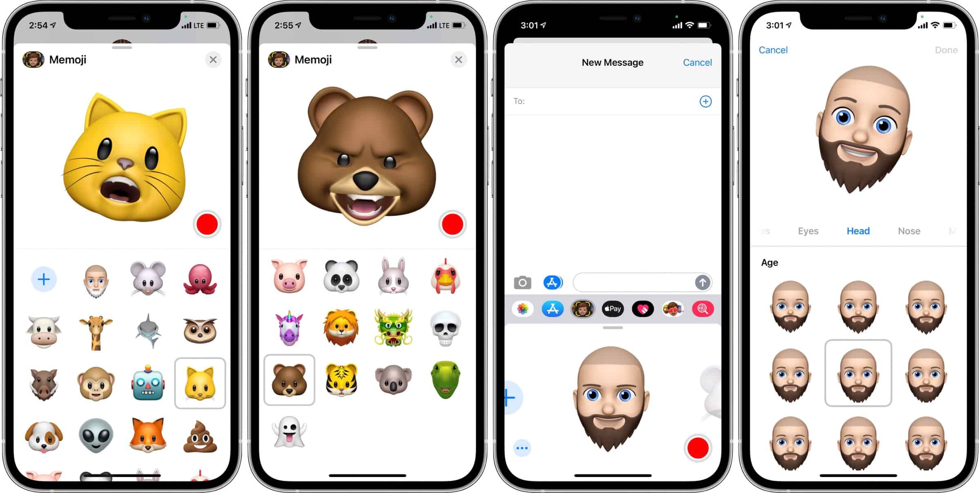Select the bear Animoji
980x493 pixels.
(x=288, y=382)
